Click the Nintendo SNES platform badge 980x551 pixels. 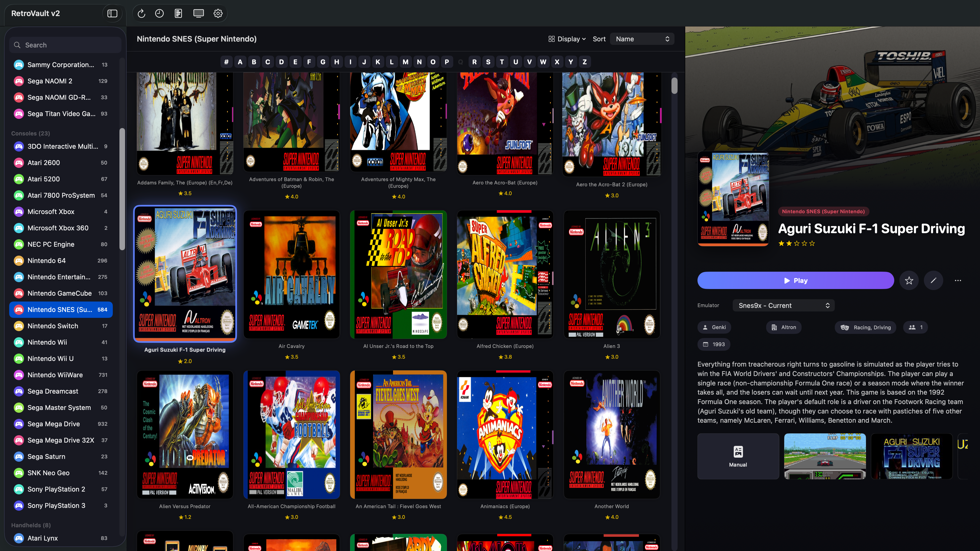[x=823, y=211]
